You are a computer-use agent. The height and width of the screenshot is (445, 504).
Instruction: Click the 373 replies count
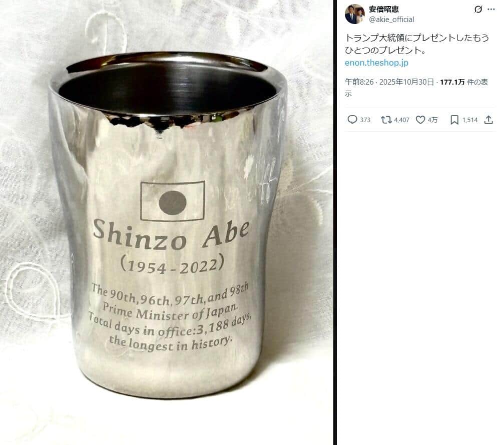coord(365,120)
